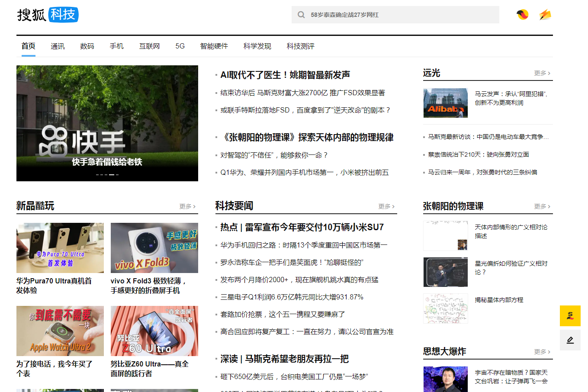This screenshot has height=392, width=588.
Task: Select the 5G tab
Action: click(180, 46)
